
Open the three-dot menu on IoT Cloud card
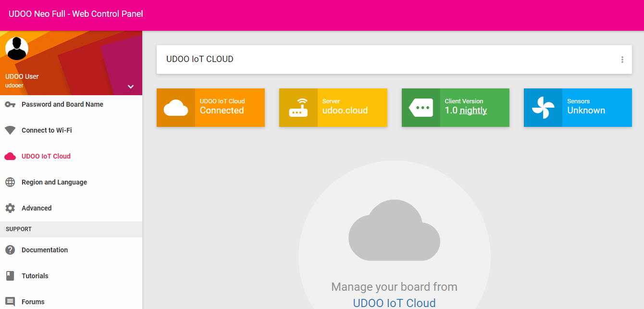pos(622,60)
